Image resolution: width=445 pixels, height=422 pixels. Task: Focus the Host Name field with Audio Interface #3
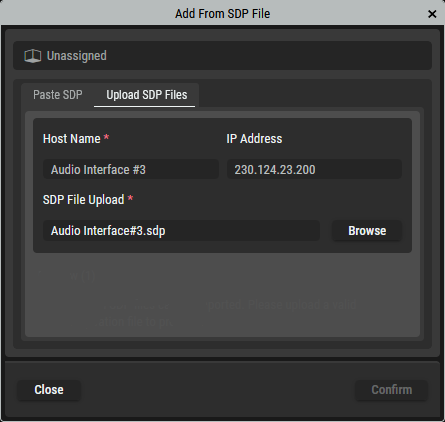click(x=131, y=169)
